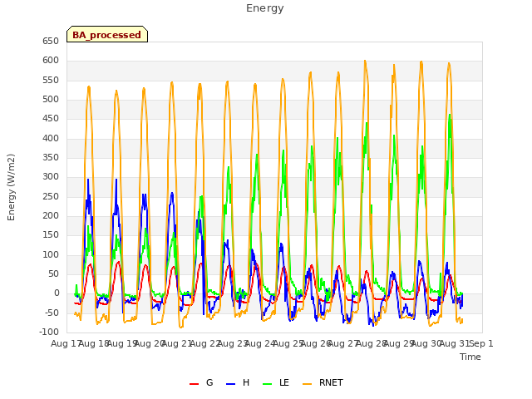Viewport: 532px width, 399px height.
Task: Click the 550 y-axis tick label
Action: (51, 80)
